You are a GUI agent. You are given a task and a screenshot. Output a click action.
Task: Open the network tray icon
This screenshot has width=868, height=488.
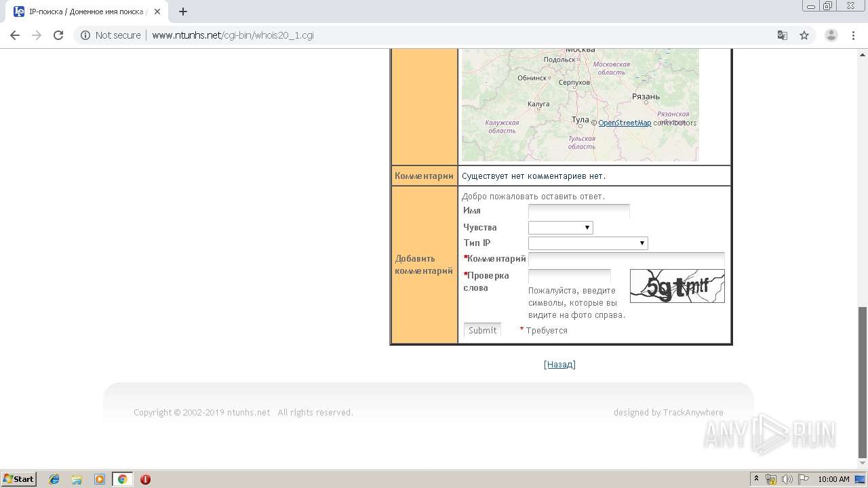click(x=771, y=479)
